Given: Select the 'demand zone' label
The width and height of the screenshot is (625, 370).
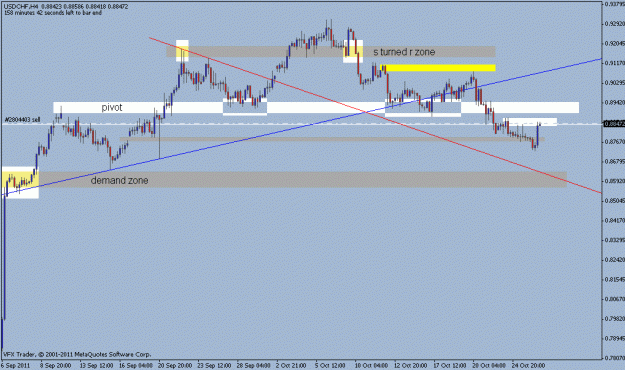Looking at the screenshot, I should click(x=119, y=180).
